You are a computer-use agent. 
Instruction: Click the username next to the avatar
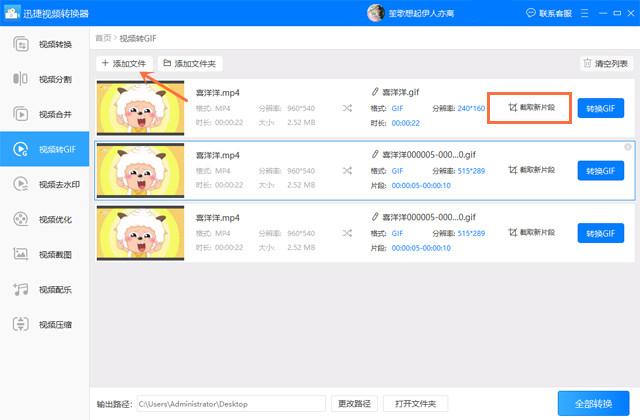[421, 13]
